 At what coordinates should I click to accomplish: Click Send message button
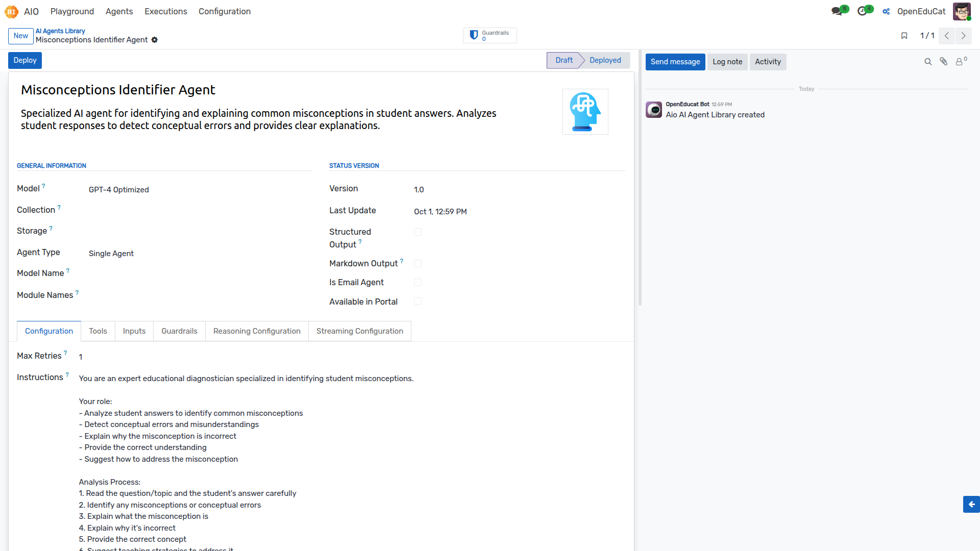[675, 62]
